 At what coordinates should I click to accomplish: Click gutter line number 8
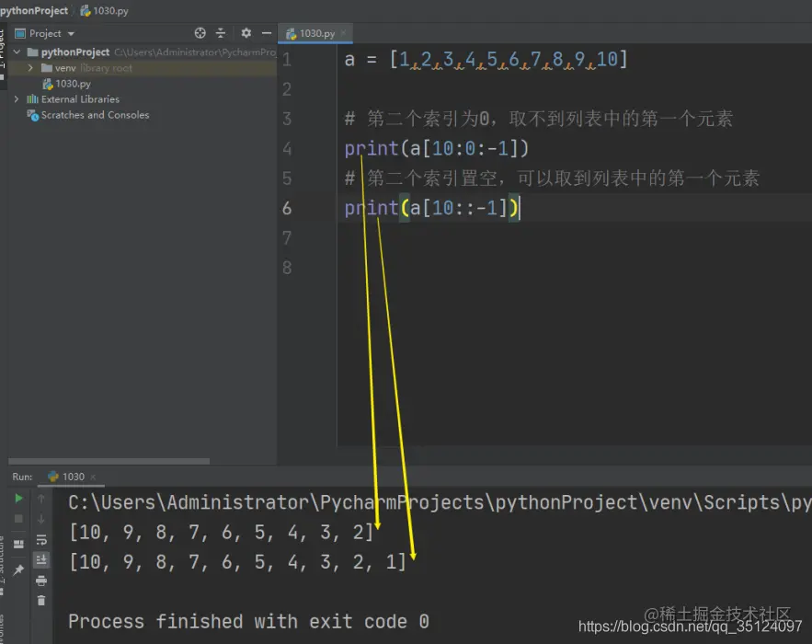click(286, 268)
